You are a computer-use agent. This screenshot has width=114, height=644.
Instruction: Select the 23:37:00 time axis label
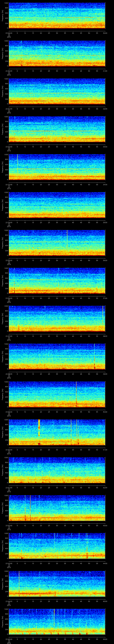(x=9, y=336)
